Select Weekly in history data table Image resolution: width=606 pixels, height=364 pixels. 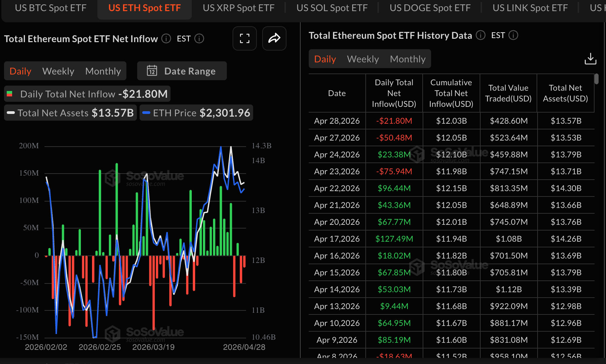coord(363,59)
